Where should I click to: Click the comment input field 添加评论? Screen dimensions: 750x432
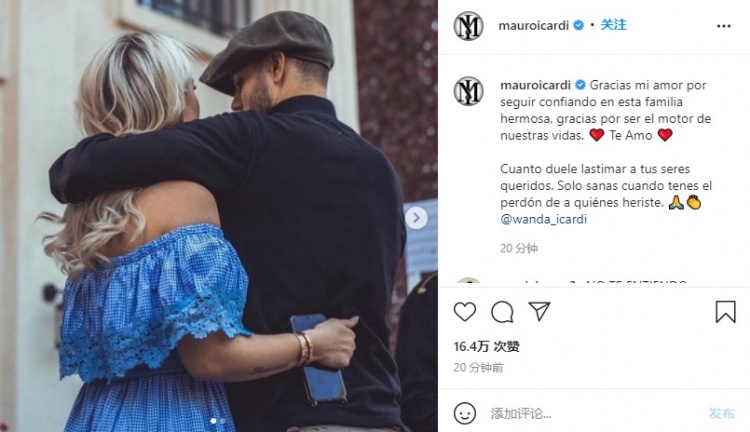pos(593,413)
